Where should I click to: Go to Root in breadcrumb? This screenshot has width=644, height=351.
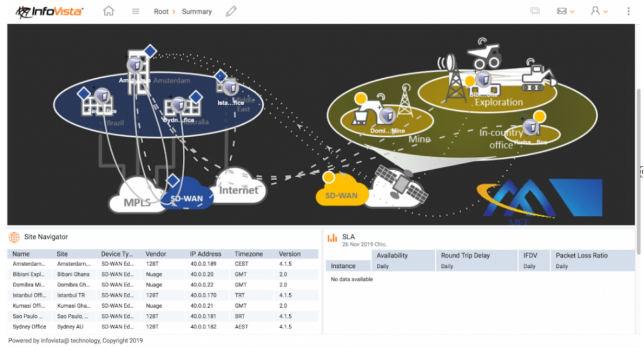(161, 11)
